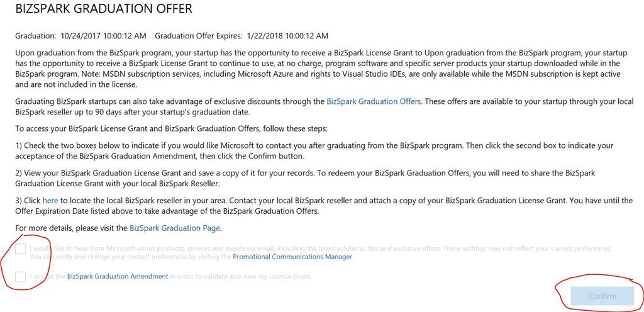The height and width of the screenshot is (312, 644).
Task: Click the Confirm button
Action: click(602, 296)
